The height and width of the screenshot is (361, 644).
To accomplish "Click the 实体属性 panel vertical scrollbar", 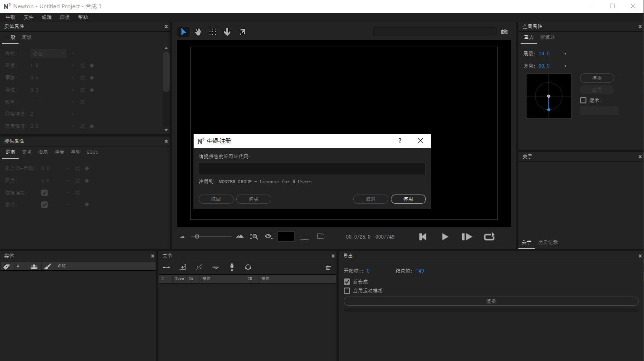I will [x=166, y=72].
